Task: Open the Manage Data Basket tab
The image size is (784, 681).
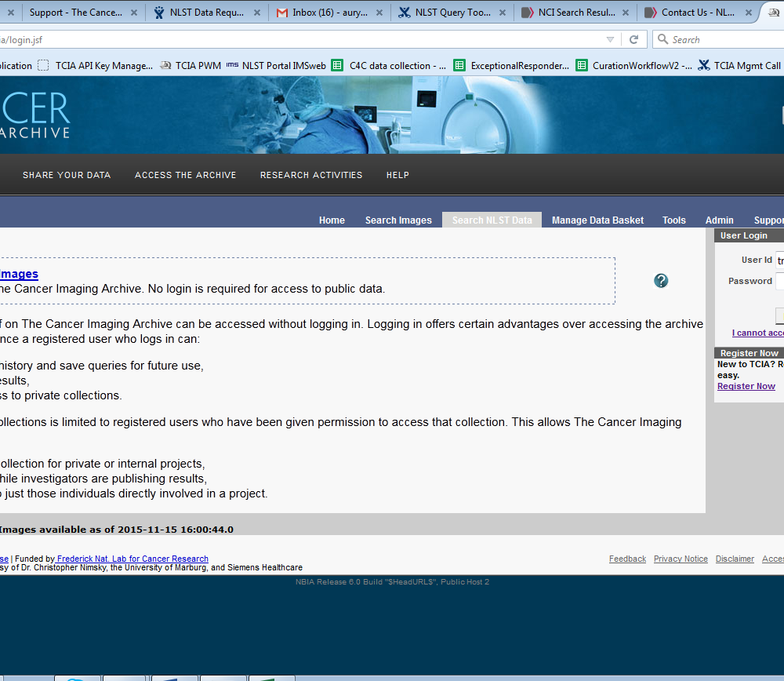Action: (x=598, y=220)
